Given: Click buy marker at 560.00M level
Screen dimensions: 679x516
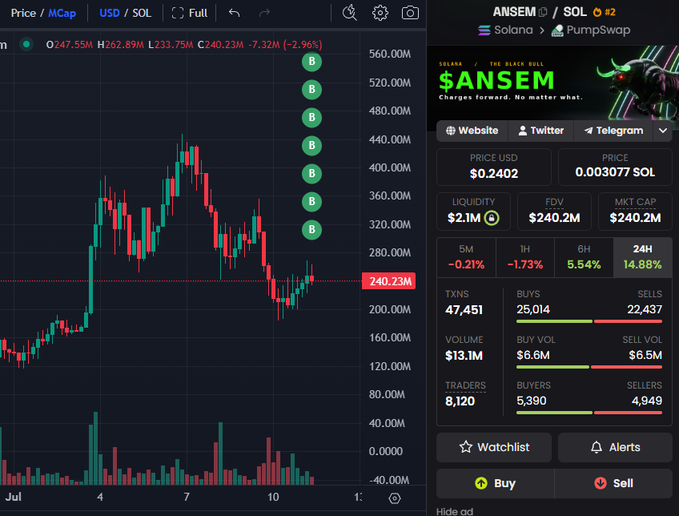Looking at the screenshot, I should click(x=311, y=61).
